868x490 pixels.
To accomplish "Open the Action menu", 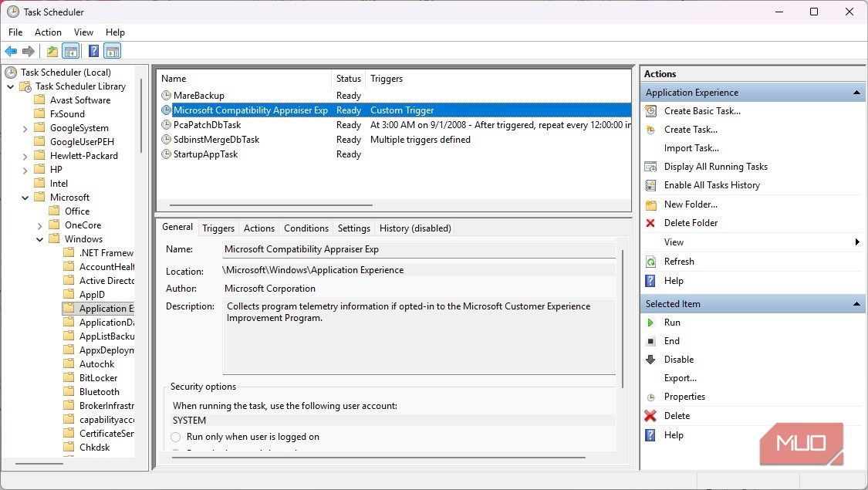I will [x=48, y=32].
